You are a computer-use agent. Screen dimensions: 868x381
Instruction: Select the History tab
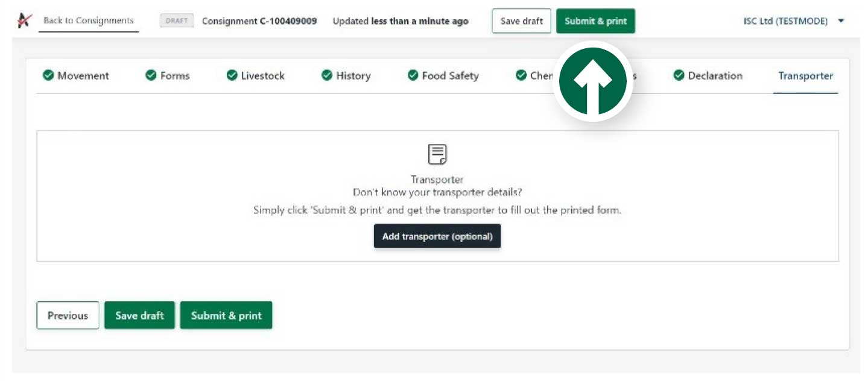click(x=353, y=75)
